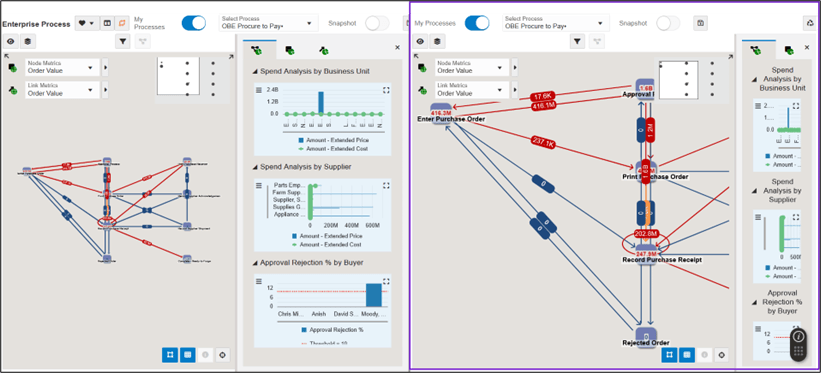The width and height of the screenshot is (821, 373).
Task: Collapse Spend Analysis by Supplier, left panel
Action: point(256,167)
